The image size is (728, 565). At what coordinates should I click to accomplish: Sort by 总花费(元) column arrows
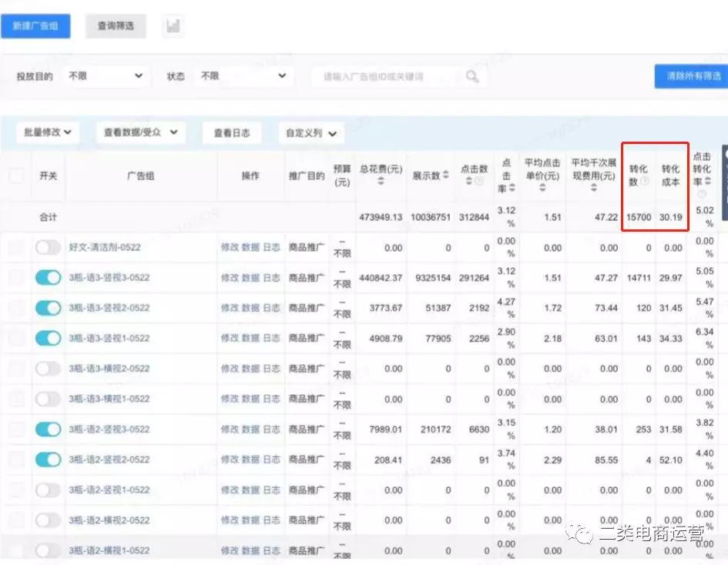click(381, 181)
